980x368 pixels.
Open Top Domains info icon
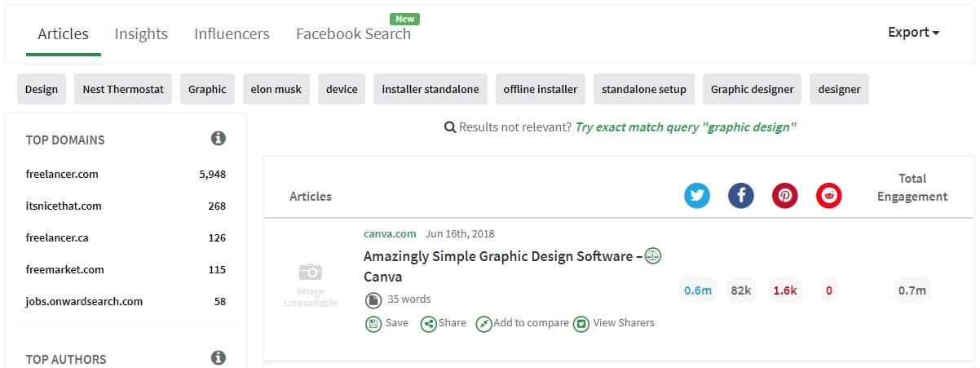[x=219, y=139]
